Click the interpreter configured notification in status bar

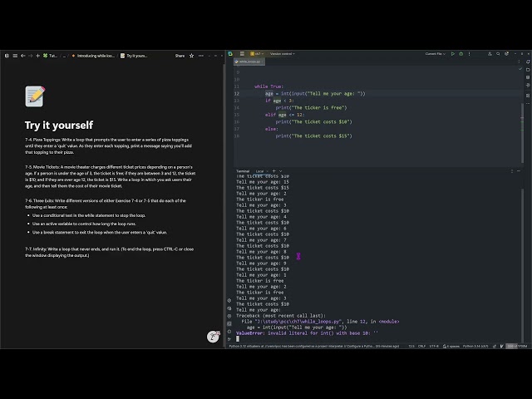(314, 346)
